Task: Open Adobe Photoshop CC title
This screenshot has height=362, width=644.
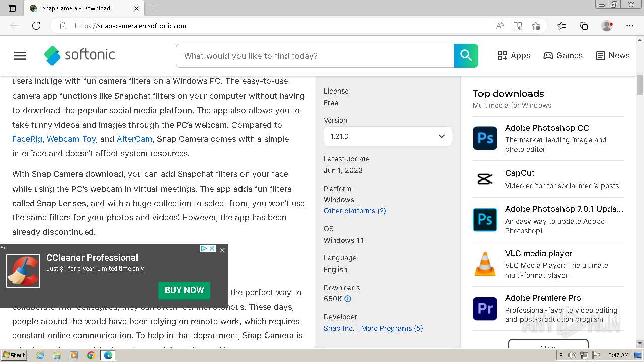Action: (x=547, y=128)
